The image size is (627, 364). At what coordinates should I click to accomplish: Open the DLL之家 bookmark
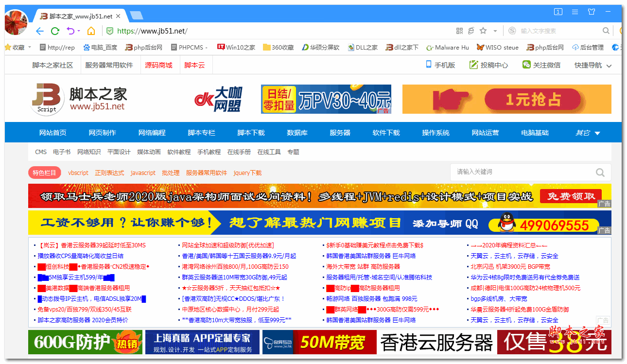pyautogui.click(x=363, y=47)
